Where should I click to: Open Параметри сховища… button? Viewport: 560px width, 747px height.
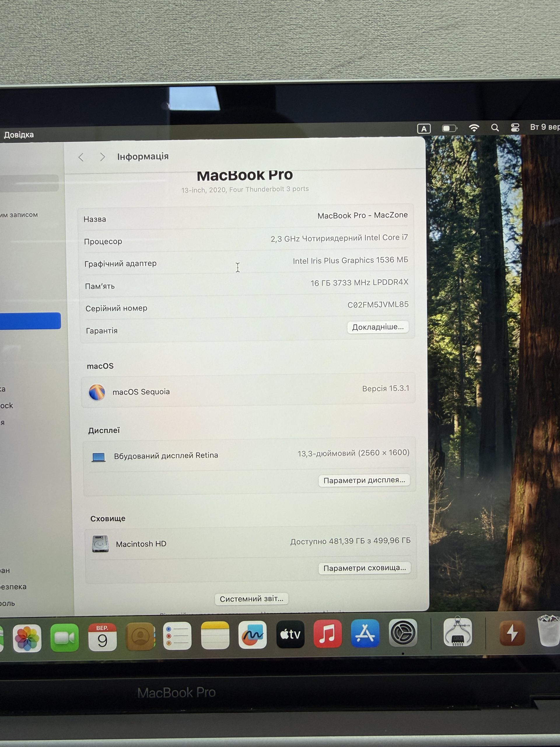(365, 568)
